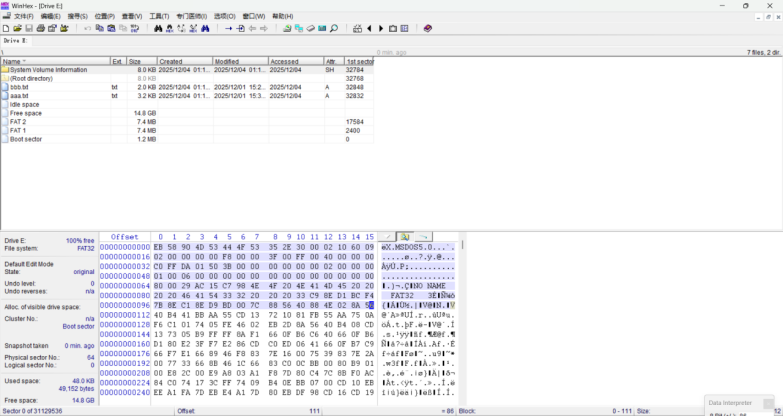Click the Print icon in toolbar
The height and width of the screenshot is (417, 784).
[40, 28]
